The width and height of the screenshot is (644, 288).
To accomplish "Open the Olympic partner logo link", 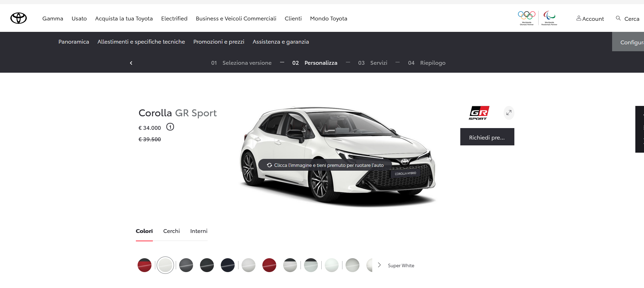I will coord(526,18).
